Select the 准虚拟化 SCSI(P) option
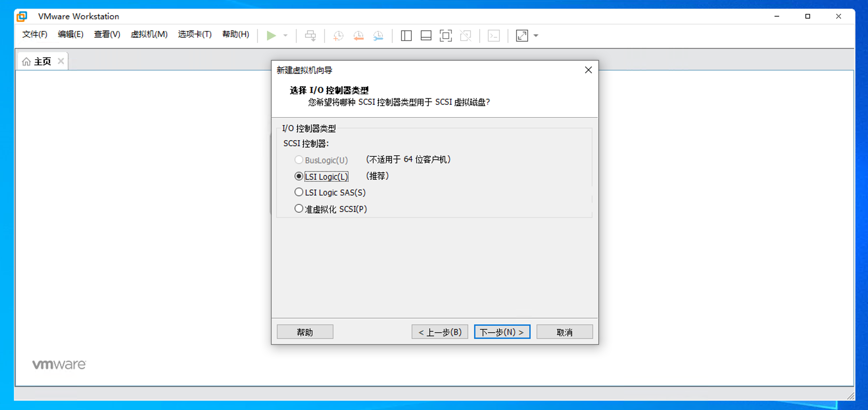The height and width of the screenshot is (410, 868). [299, 208]
